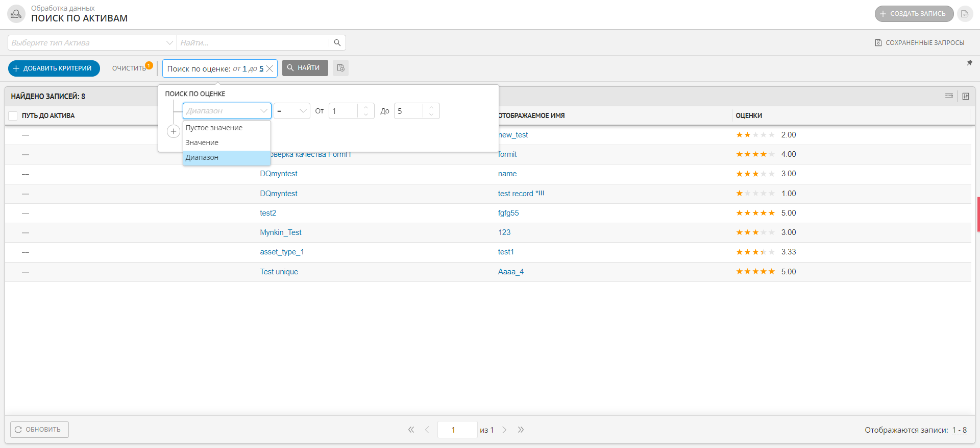
Task: Open the Test unique link
Action: (x=279, y=272)
